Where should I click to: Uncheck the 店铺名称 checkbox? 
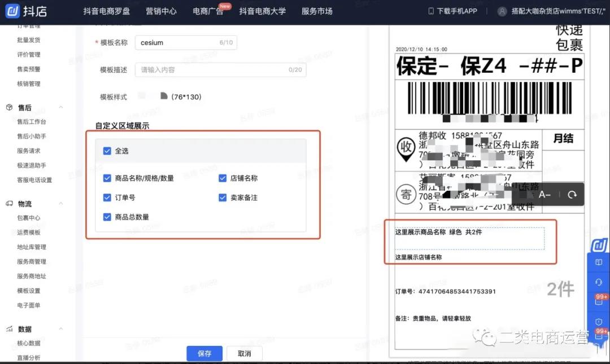(x=223, y=178)
